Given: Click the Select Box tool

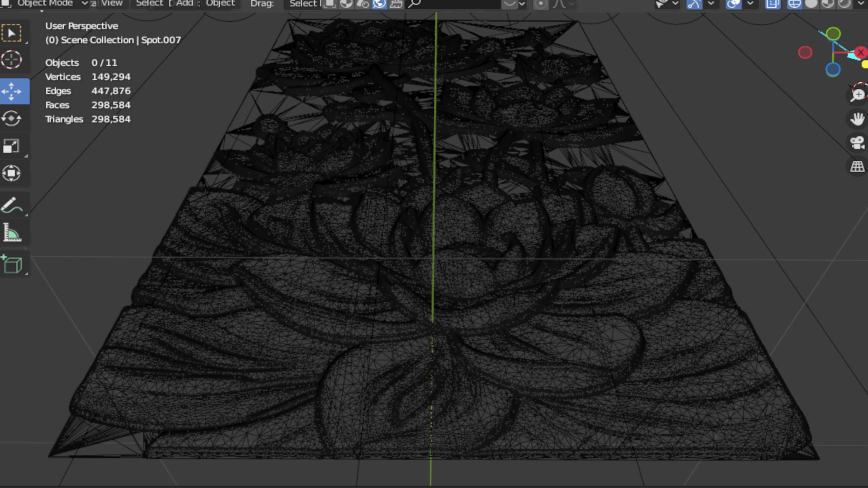Looking at the screenshot, I should [12, 33].
